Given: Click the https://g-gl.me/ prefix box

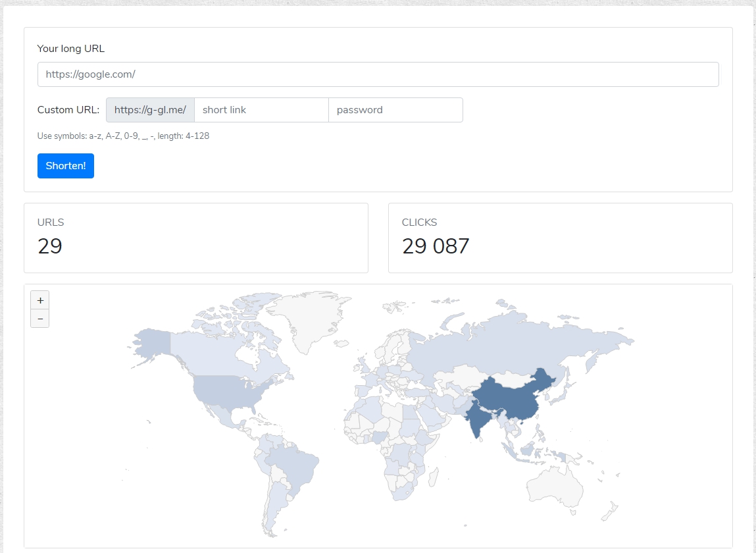Looking at the screenshot, I should pos(150,110).
